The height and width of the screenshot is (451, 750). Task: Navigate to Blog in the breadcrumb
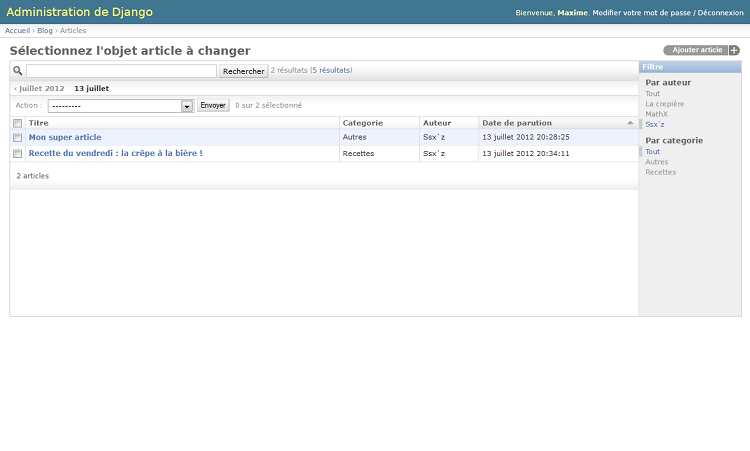[45, 31]
